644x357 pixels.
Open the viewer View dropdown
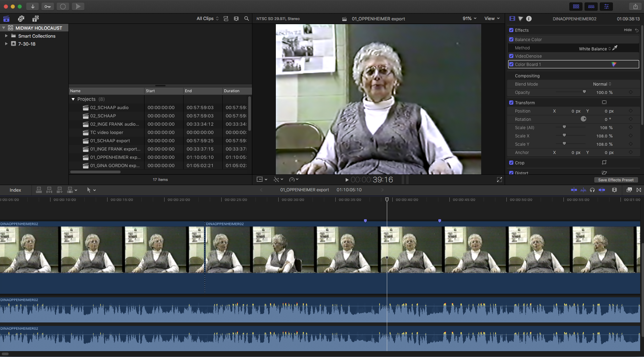(x=492, y=19)
